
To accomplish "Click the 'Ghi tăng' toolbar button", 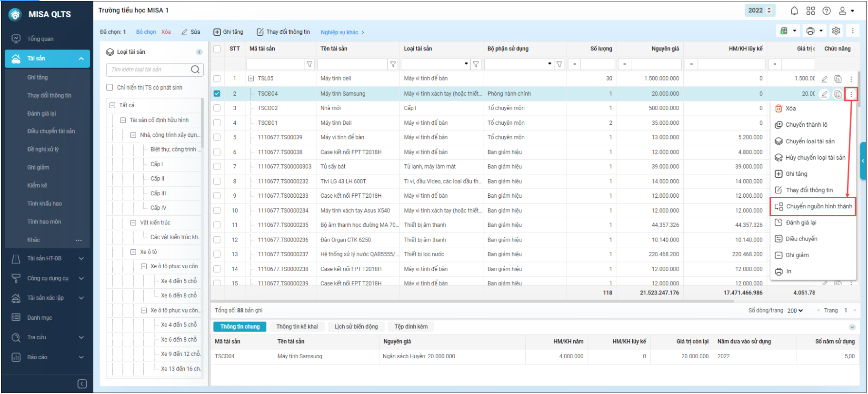I will click(228, 32).
